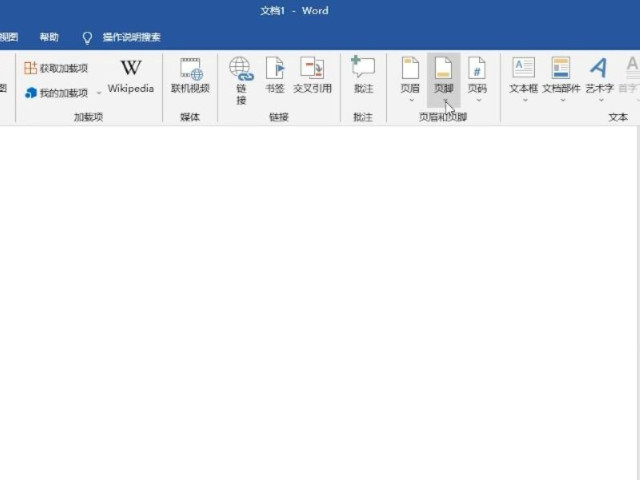Open the Text Box (文本框) dropdown

(523, 99)
